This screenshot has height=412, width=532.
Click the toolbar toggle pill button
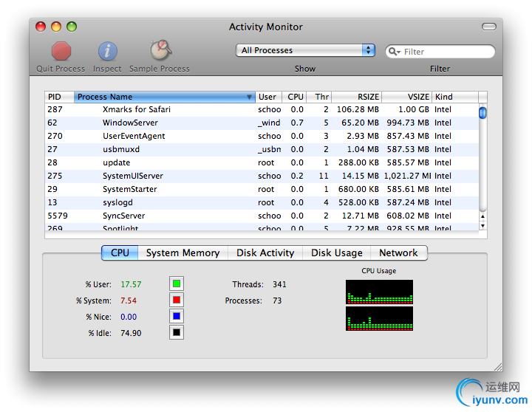(x=489, y=27)
